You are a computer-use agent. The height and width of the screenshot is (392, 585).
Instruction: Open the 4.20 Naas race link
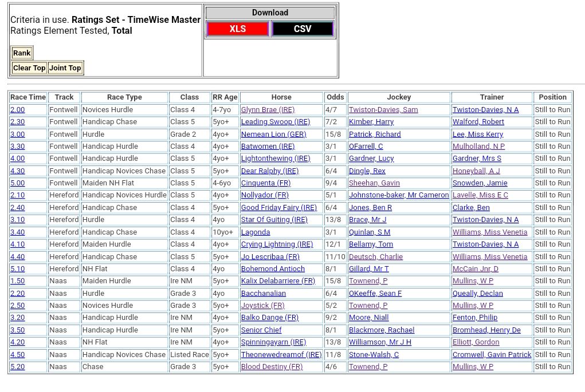[18, 342]
